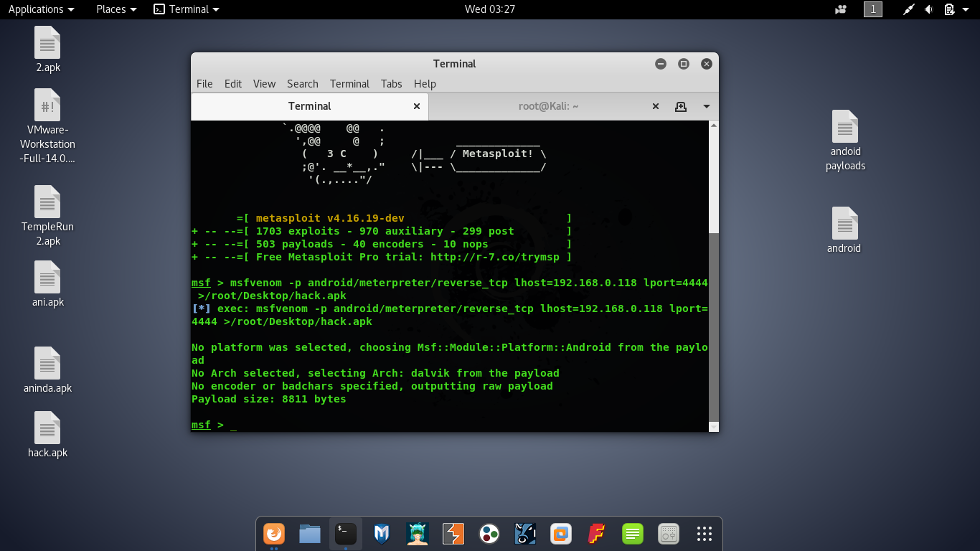Viewport: 980px width, 551px height.
Task: Close the Terminal window
Action: (707, 64)
